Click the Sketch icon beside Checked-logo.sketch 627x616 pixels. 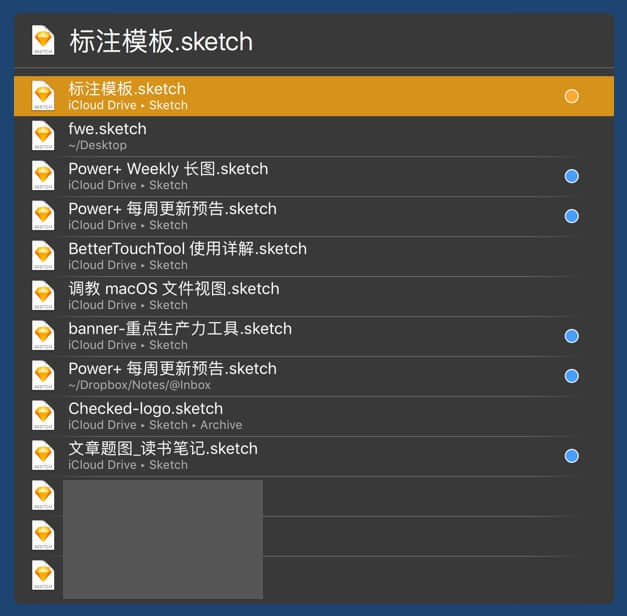43,416
